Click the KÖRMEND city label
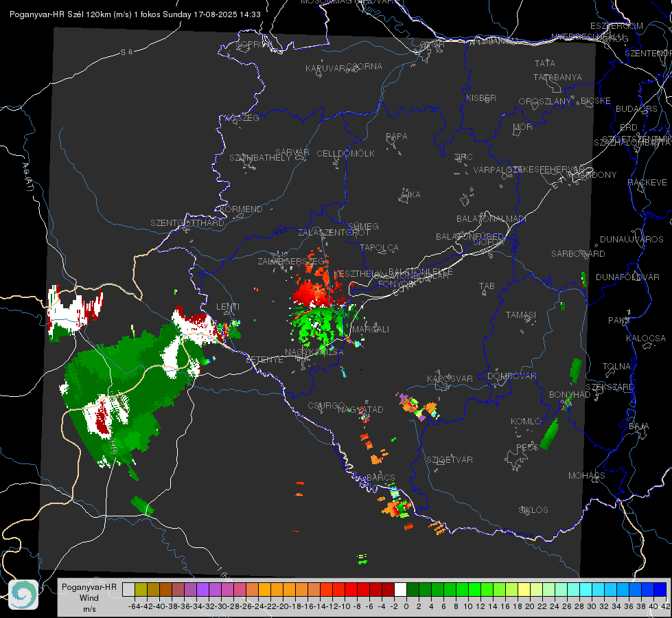Image resolution: width=672 pixels, height=618 pixels. [242, 209]
